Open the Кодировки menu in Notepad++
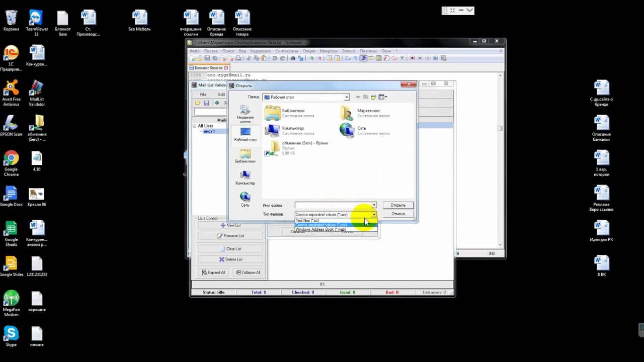644x362 pixels. click(x=260, y=51)
